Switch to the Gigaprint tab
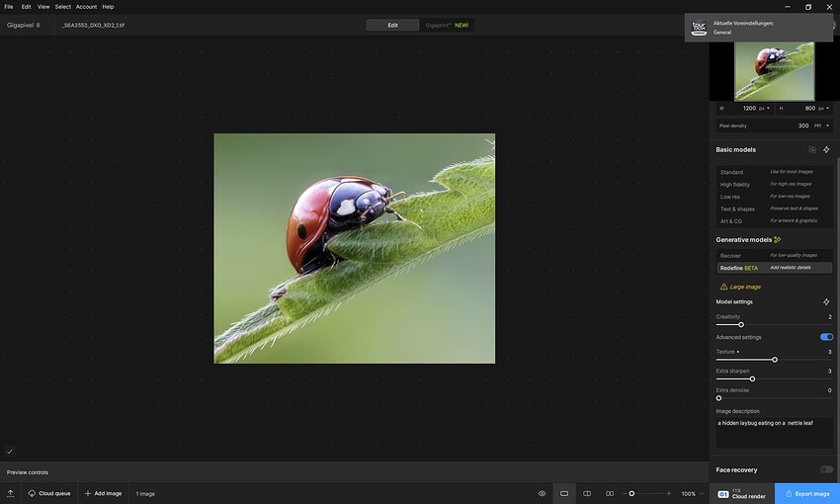The height and width of the screenshot is (504, 840). point(447,25)
